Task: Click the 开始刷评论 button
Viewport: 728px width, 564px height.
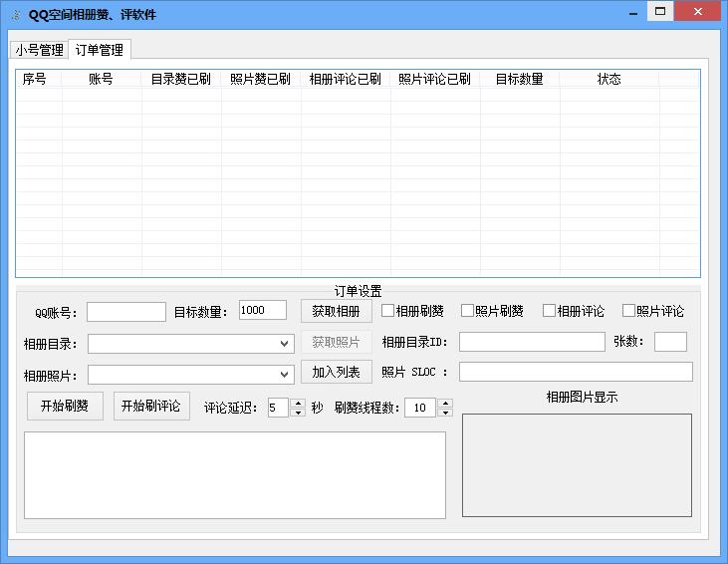Action: click(x=151, y=406)
